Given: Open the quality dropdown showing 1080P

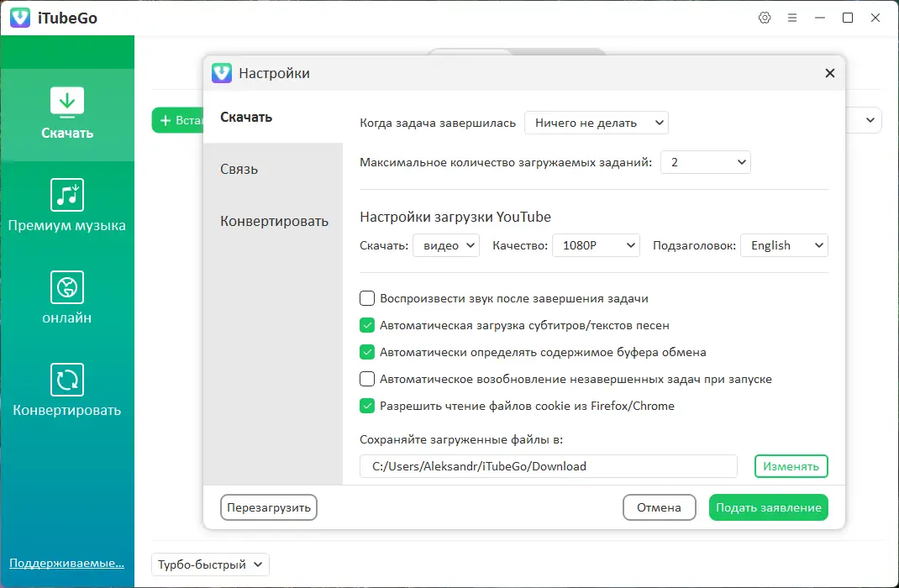Looking at the screenshot, I should pyautogui.click(x=596, y=245).
